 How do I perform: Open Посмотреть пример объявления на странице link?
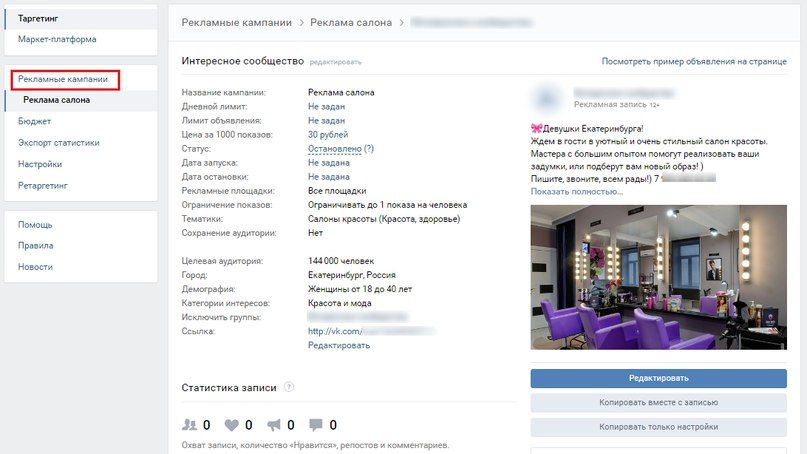point(694,61)
